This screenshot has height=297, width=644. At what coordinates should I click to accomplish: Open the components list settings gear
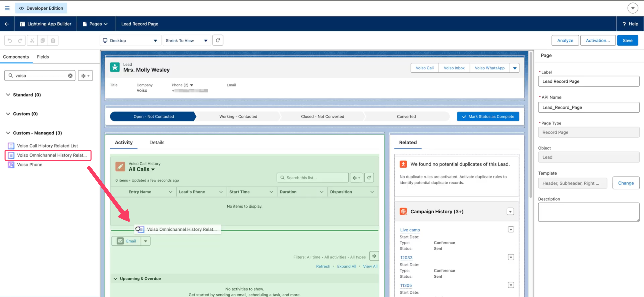[x=85, y=76]
